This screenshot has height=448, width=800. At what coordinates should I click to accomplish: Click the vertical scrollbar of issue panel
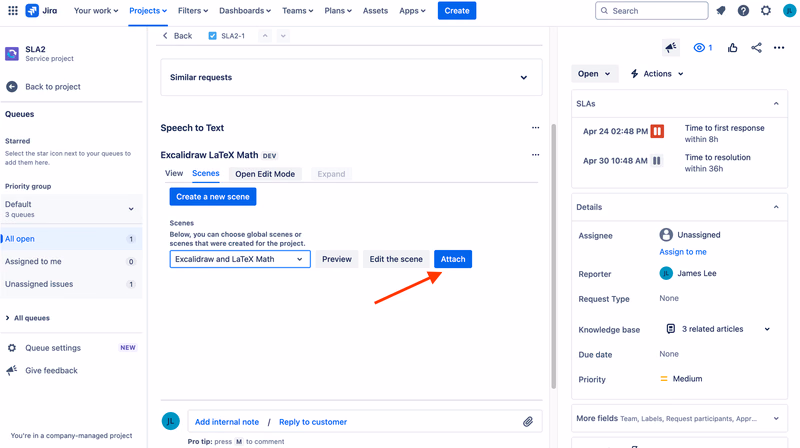click(x=554, y=256)
